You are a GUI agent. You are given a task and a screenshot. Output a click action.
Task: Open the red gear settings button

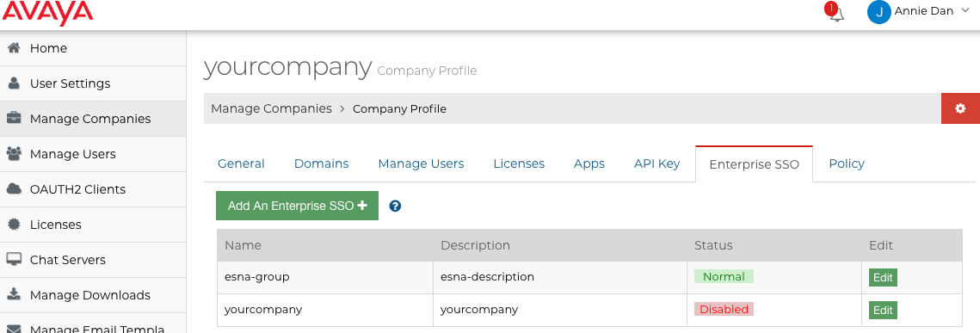pyautogui.click(x=960, y=108)
